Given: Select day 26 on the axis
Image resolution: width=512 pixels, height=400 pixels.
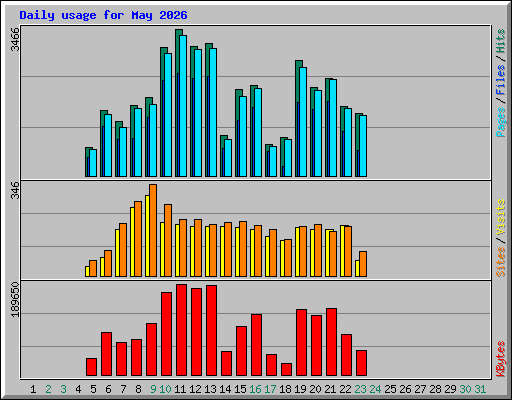Looking at the screenshot, I should (x=405, y=389).
